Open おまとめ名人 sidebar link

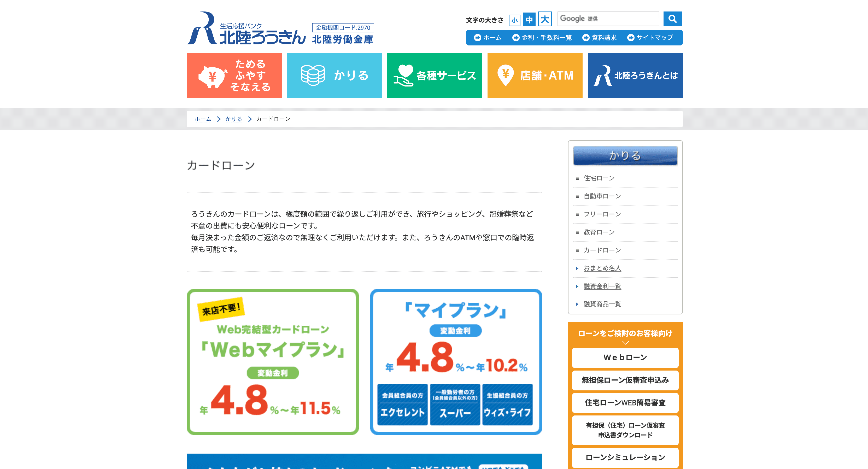coord(602,268)
